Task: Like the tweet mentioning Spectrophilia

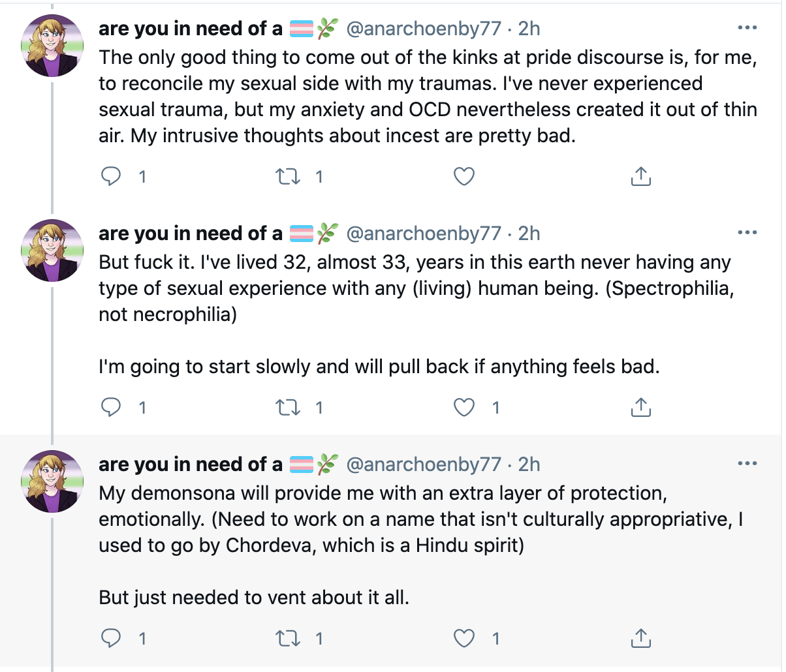Action: coord(464,408)
